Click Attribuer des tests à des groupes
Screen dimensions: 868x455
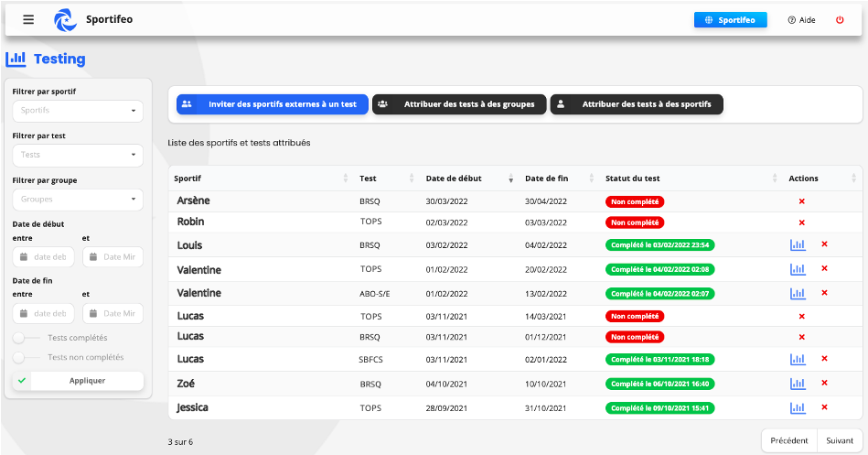(459, 104)
